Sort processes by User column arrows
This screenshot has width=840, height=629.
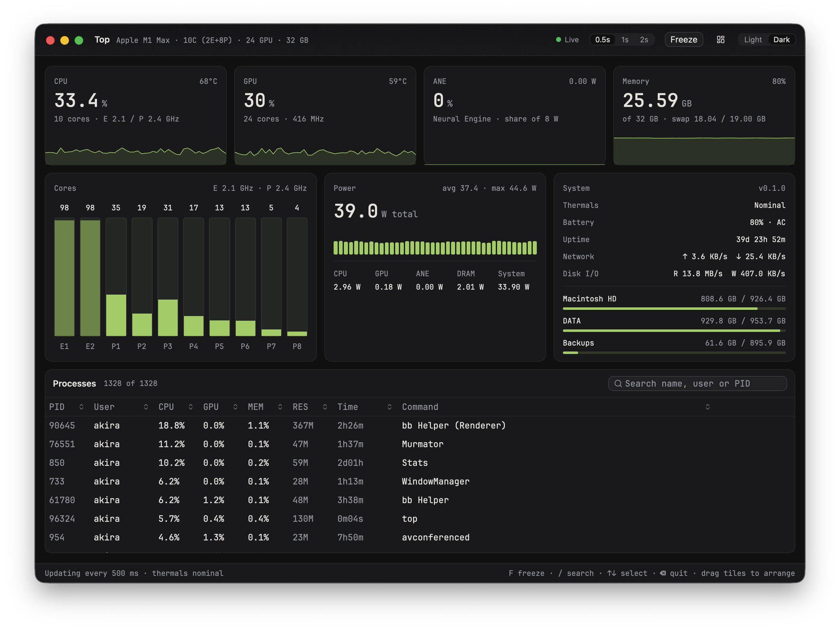click(146, 407)
